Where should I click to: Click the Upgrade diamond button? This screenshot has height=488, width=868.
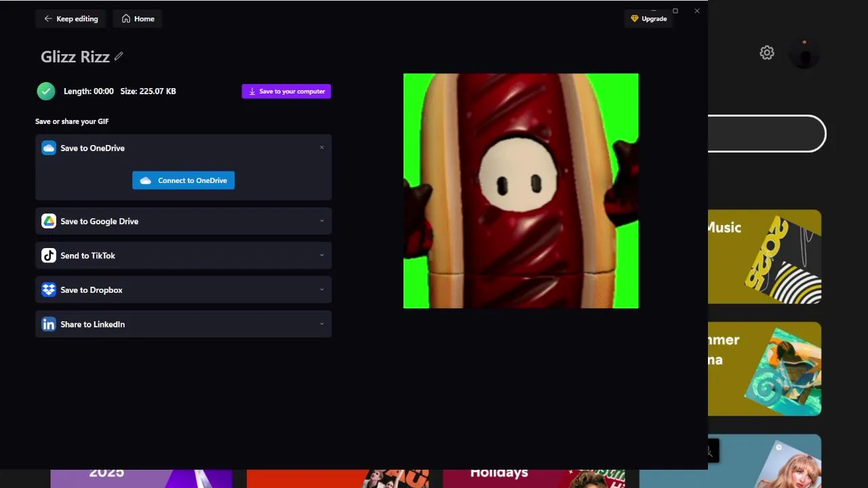pos(649,19)
